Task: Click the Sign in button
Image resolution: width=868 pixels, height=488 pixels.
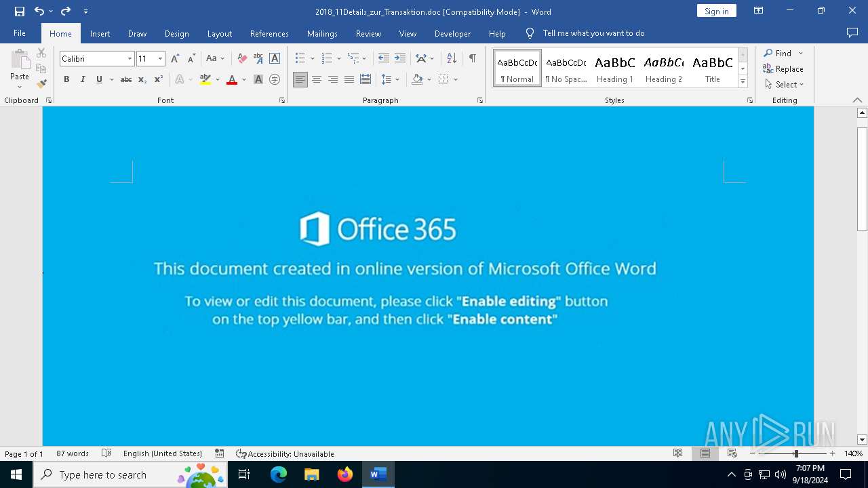Action: [x=716, y=11]
